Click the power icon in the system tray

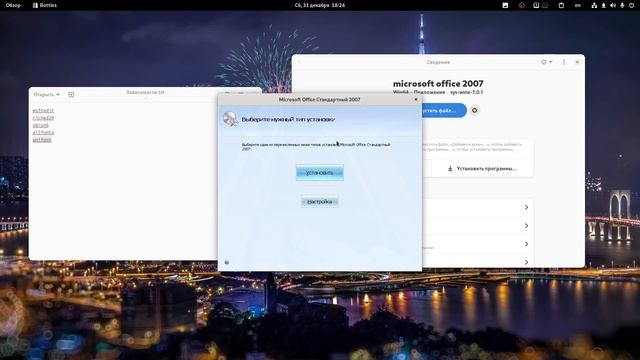point(631,5)
